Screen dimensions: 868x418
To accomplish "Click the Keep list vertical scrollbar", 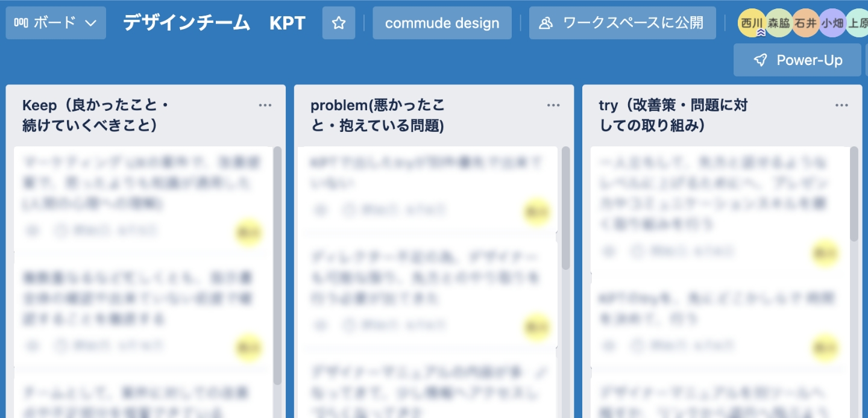I will (x=277, y=265).
